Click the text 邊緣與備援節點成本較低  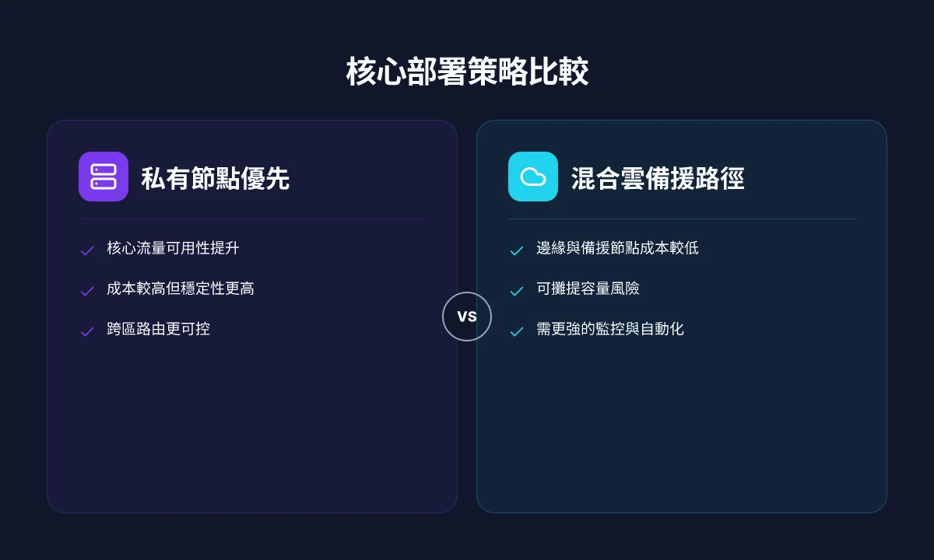617,248
